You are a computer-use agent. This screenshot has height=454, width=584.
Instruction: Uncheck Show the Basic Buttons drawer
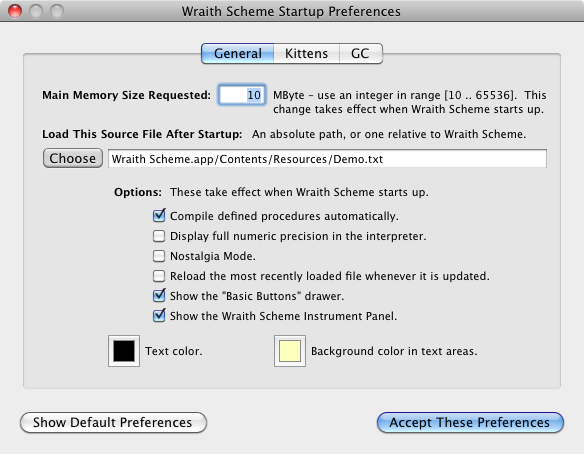(159, 295)
